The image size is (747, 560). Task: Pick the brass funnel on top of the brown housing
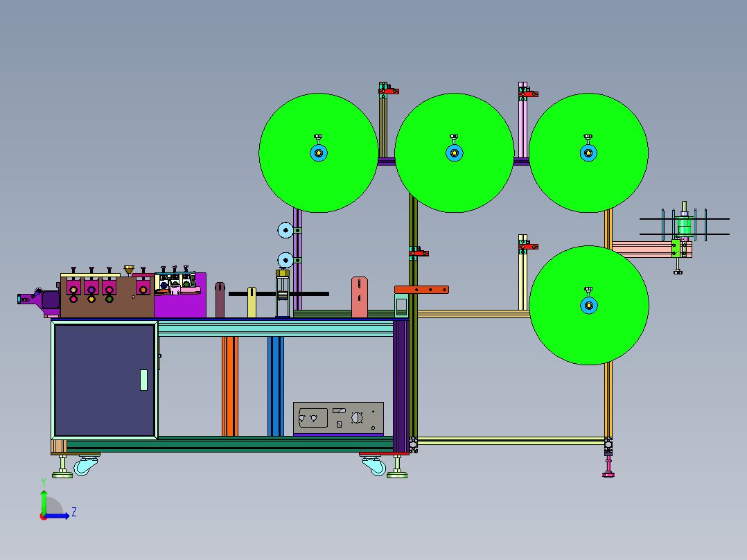(129, 270)
